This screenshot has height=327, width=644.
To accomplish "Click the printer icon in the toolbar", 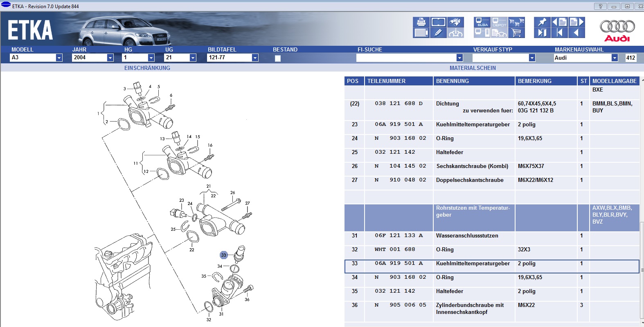I will tap(421, 22).
